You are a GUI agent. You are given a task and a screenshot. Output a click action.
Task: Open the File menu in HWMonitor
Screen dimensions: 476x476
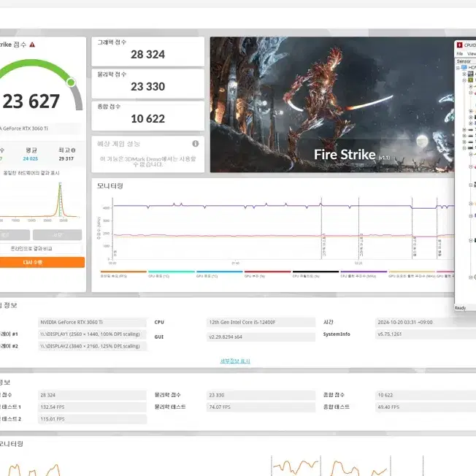tap(460, 54)
